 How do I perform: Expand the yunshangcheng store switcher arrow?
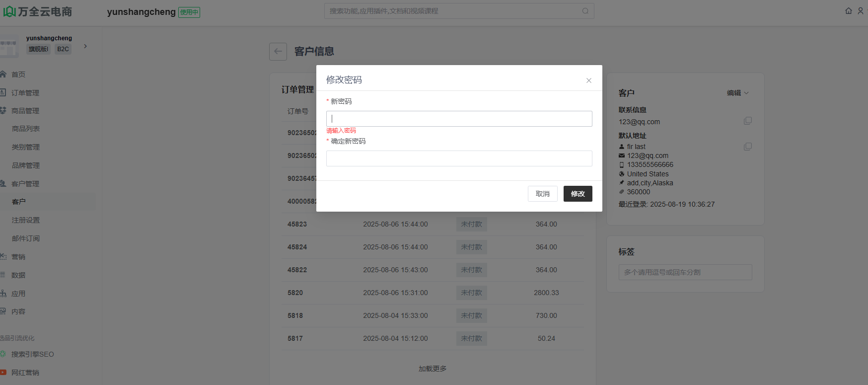click(x=85, y=46)
